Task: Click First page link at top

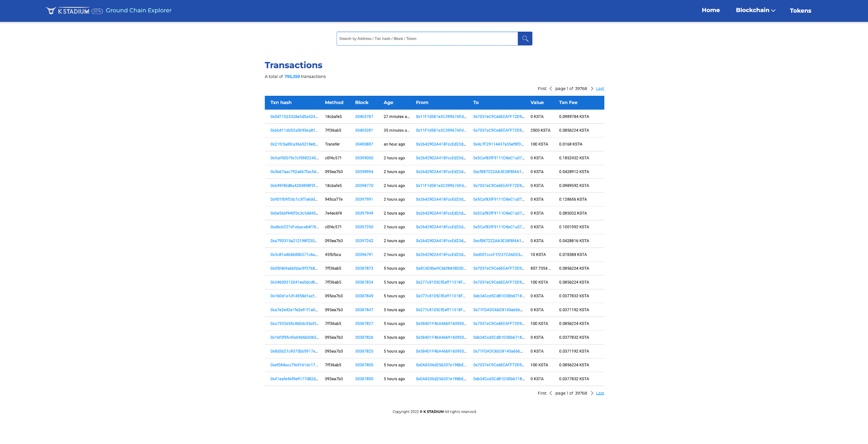Action: coord(542,89)
